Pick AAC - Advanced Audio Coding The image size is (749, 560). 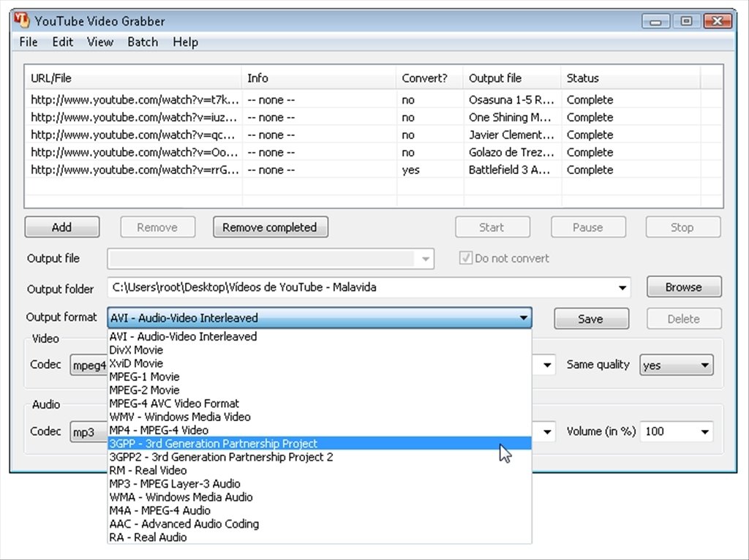coord(320,523)
